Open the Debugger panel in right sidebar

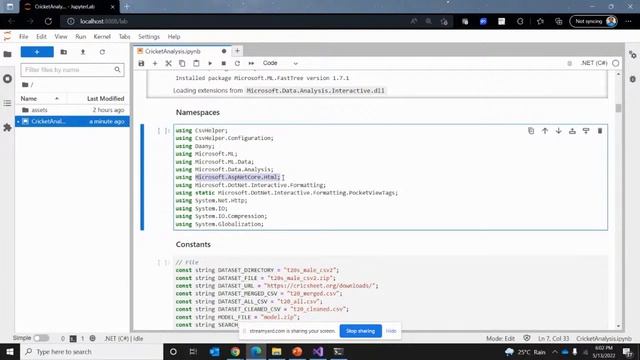coord(633,79)
